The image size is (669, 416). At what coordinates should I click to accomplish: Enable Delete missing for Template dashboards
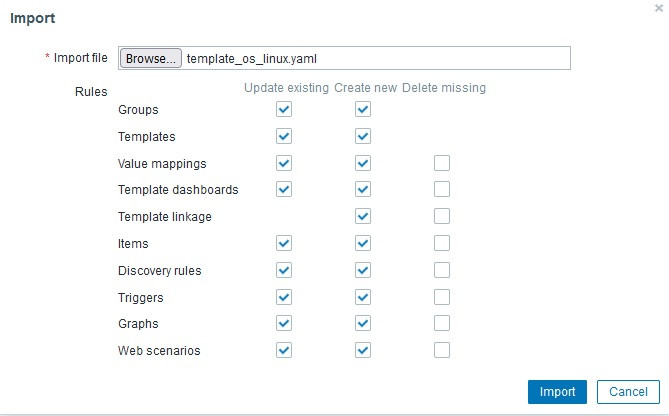point(442,189)
